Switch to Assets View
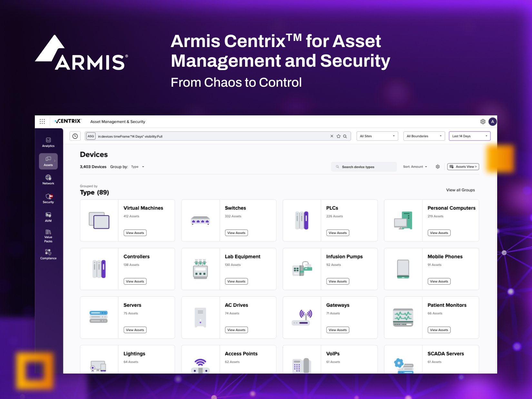532x399 pixels. point(463,167)
